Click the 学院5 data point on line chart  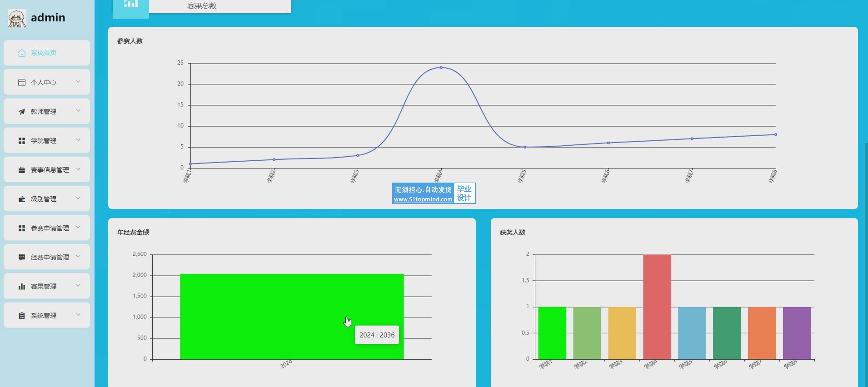(525, 147)
